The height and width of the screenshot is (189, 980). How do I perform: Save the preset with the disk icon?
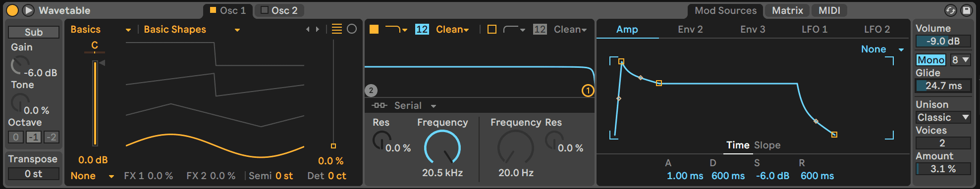967,10
